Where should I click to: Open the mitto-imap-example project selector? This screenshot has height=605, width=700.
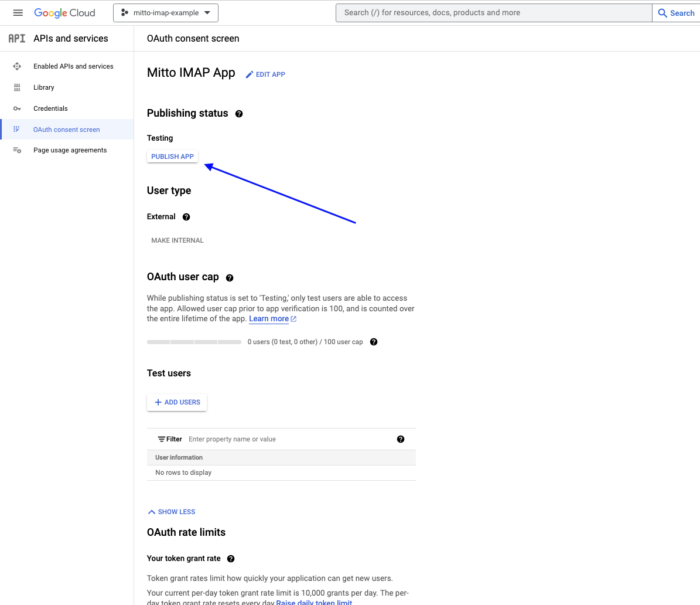click(166, 13)
